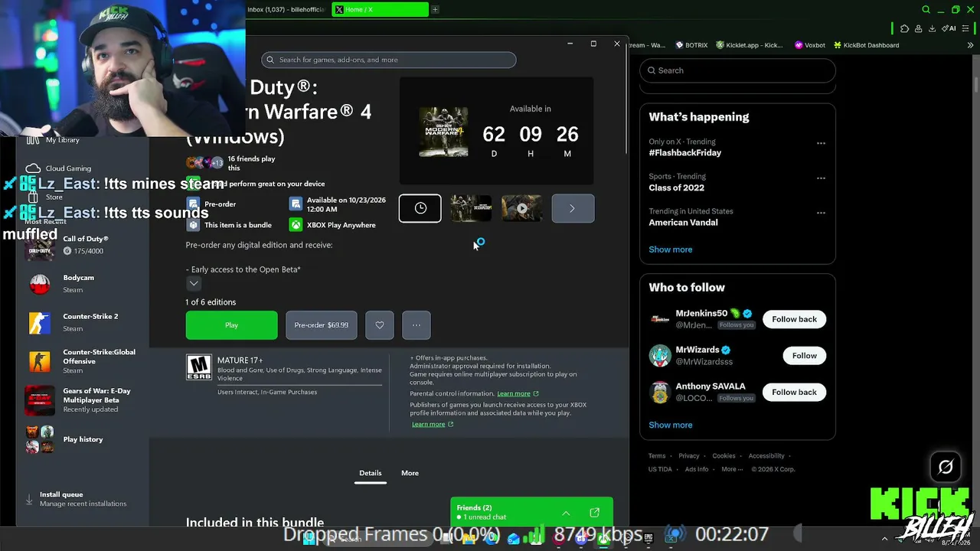Viewport: 980px width, 551px height.
Task: Open the #FlashbackFriday trend
Action: tap(685, 153)
